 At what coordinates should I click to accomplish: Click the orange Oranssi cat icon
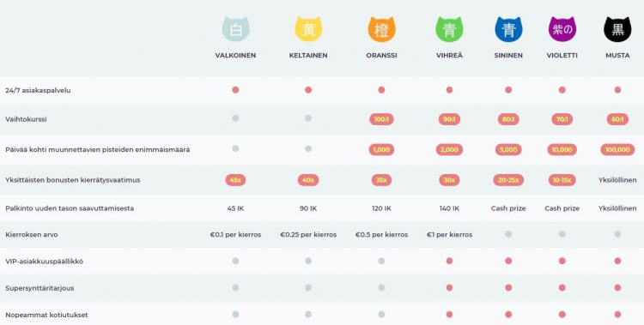click(381, 29)
